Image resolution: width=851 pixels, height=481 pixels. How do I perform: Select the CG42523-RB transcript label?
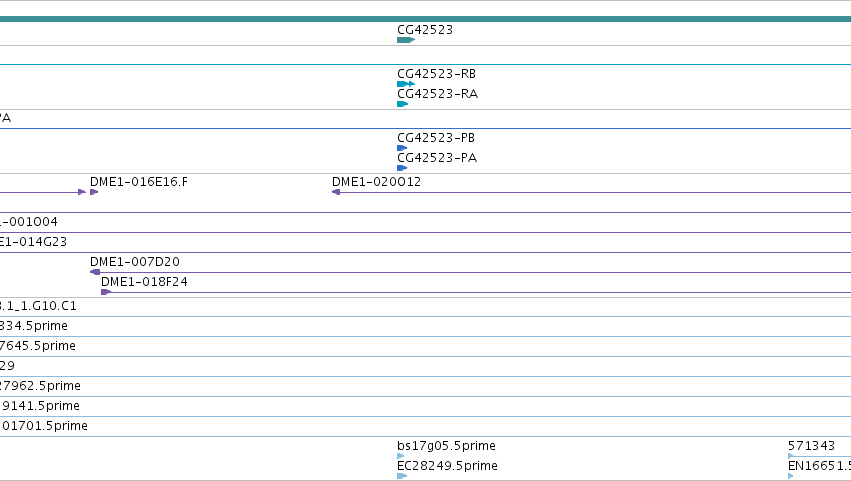pyautogui.click(x=436, y=74)
